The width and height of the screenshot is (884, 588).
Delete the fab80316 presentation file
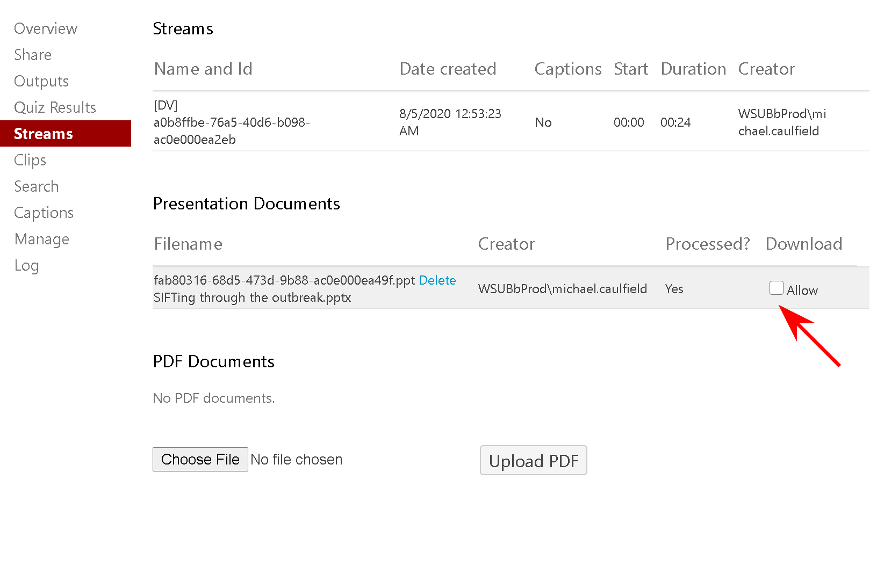click(437, 280)
